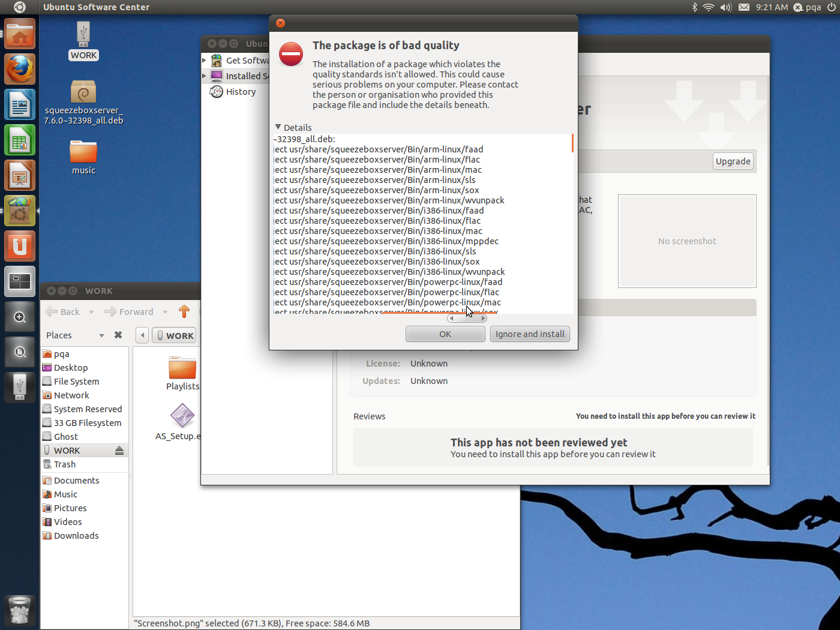The height and width of the screenshot is (630, 840).
Task: Open the music folder on the desktop
Action: 83,153
